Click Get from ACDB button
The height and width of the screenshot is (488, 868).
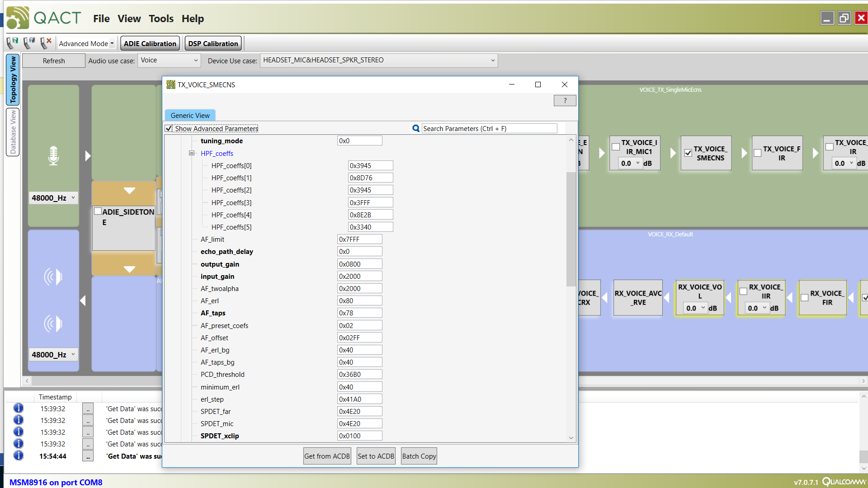click(327, 456)
